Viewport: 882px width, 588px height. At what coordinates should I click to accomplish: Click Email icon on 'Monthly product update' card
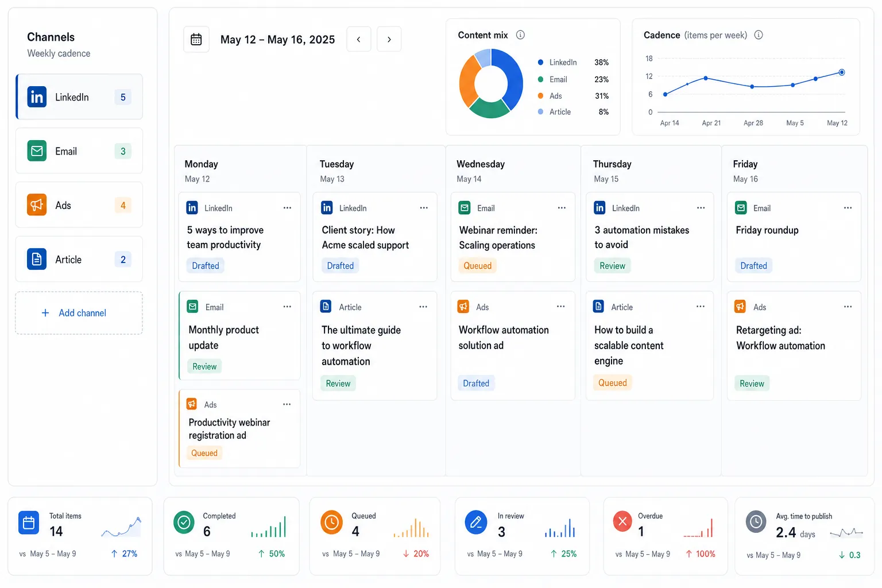point(193,307)
